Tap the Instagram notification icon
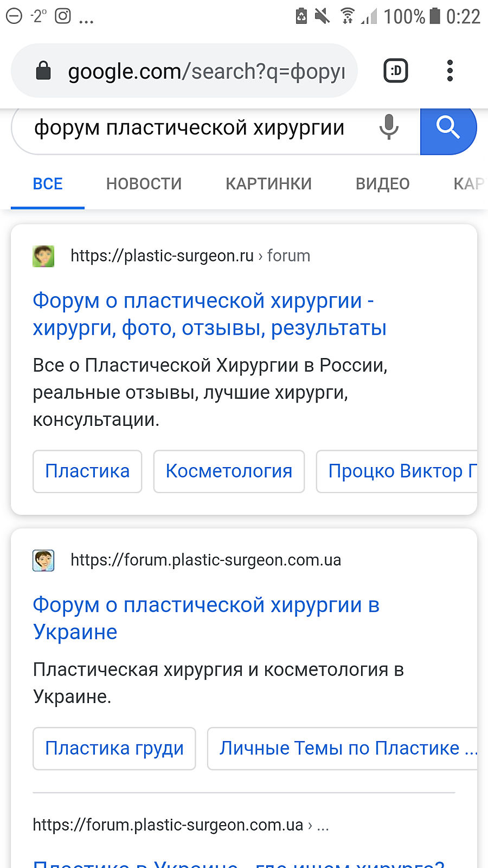This screenshot has width=488, height=868. coord(63,16)
